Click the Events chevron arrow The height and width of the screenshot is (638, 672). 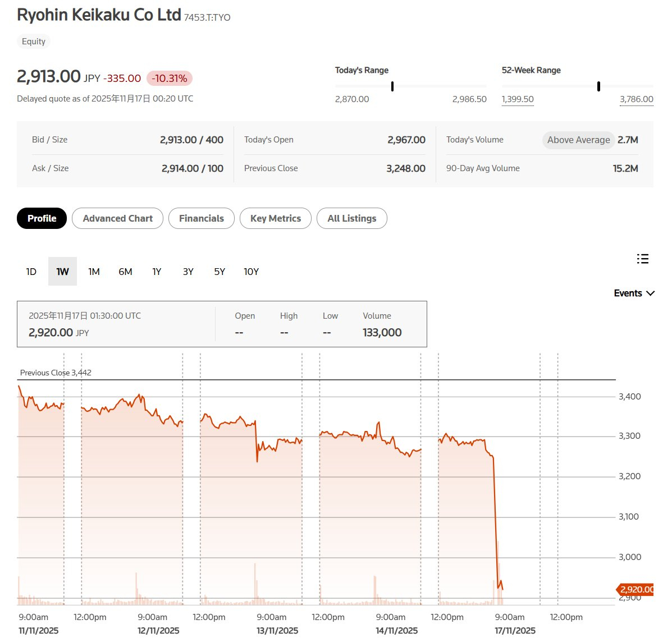coord(651,293)
